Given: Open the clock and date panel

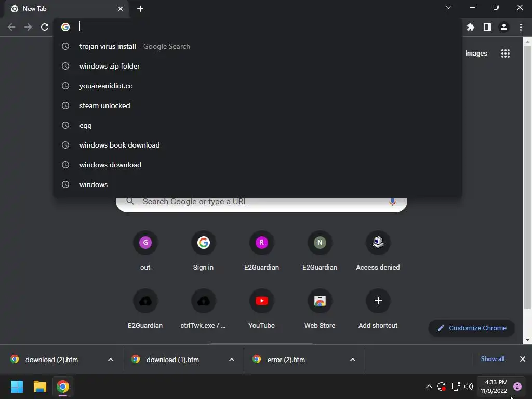Looking at the screenshot, I should pyautogui.click(x=494, y=387).
